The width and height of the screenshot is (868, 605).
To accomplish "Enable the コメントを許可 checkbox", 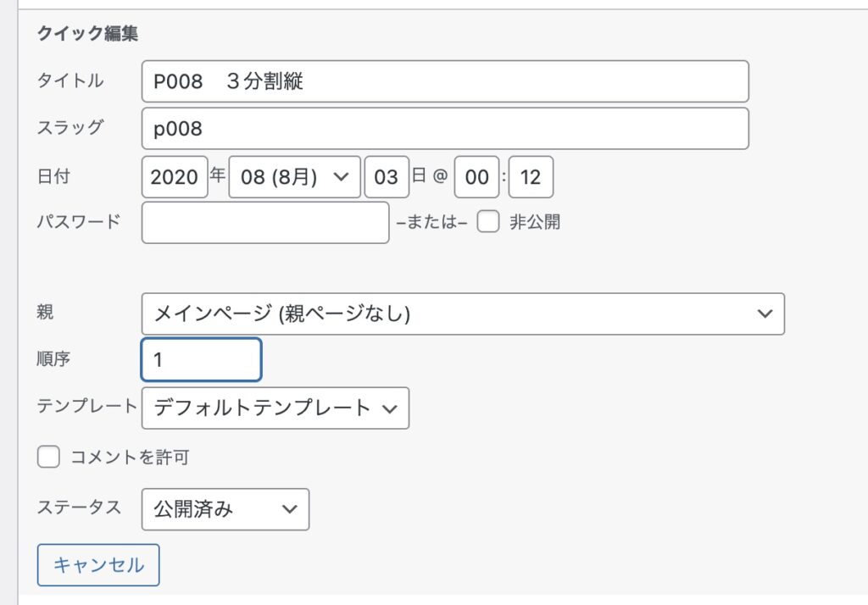I will [48, 458].
